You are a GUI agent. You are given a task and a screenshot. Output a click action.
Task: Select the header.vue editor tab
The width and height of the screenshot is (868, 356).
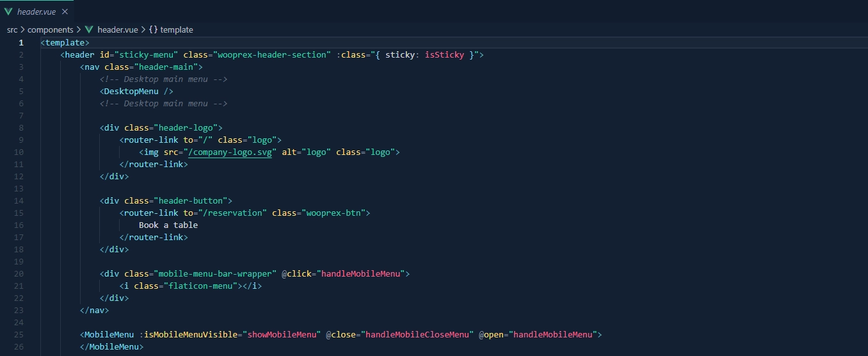pos(36,11)
